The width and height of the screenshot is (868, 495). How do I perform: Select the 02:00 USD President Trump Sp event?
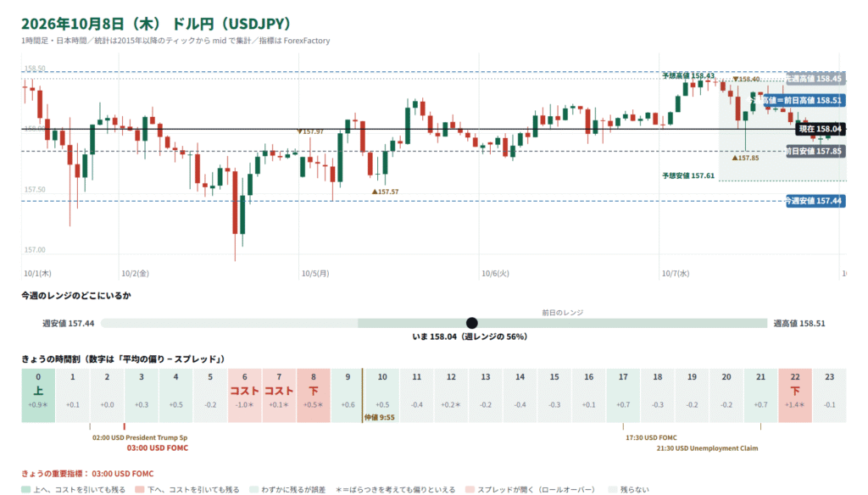[x=140, y=437]
